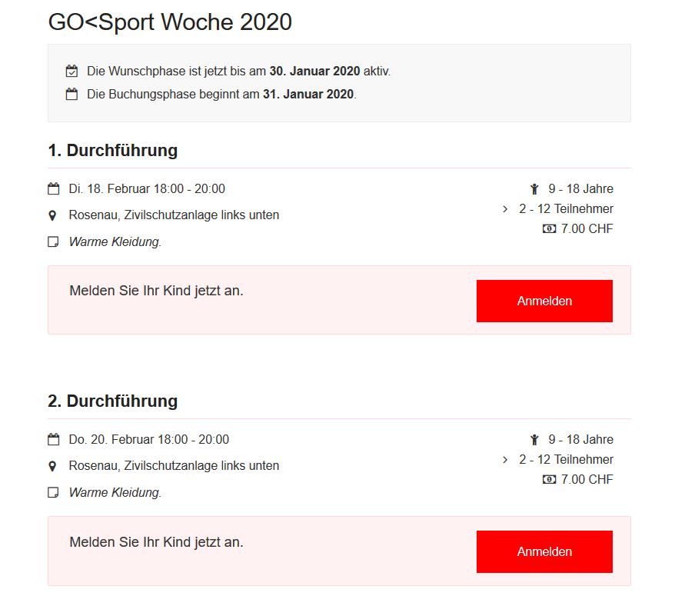Click age person icon in 2. Durchführung
Image resolution: width=685 pixels, height=616 pixels.
click(x=534, y=440)
